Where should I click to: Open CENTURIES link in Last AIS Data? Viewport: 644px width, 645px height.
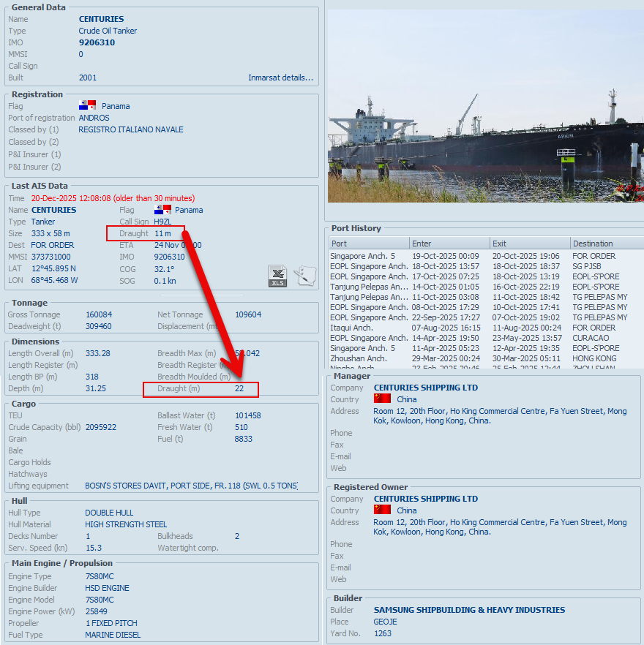(53, 210)
